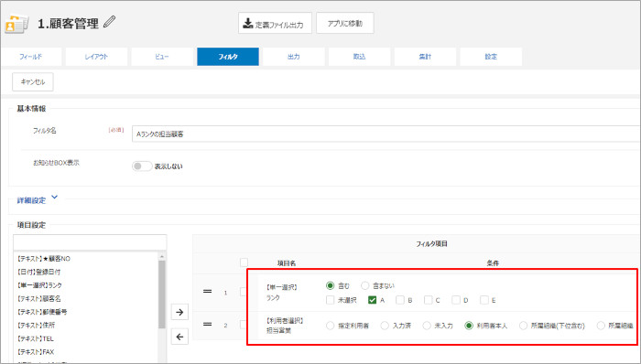Image resolution: width=641 pixels, height=364 pixels.
Task: Click the field search box above the item list
Action: [x=90, y=242]
